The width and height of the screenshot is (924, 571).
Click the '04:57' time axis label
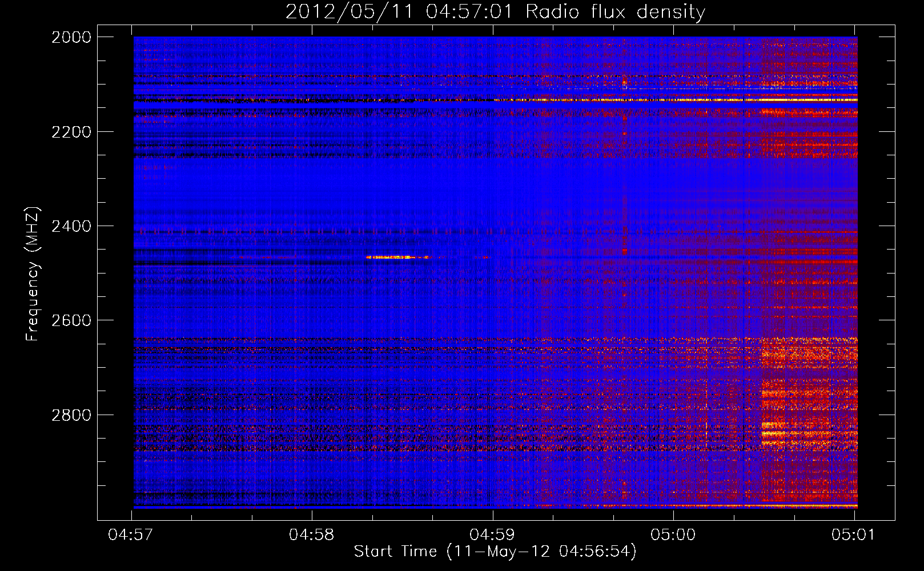pyautogui.click(x=131, y=534)
